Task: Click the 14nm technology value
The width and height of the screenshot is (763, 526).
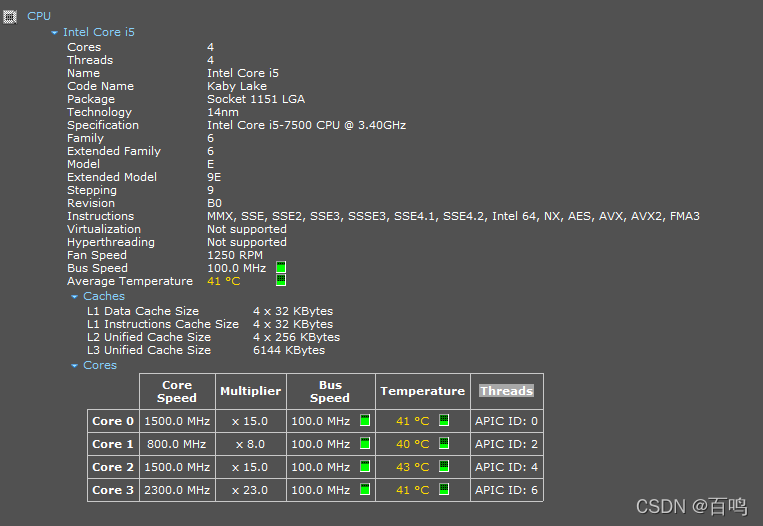Action: tap(223, 112)
